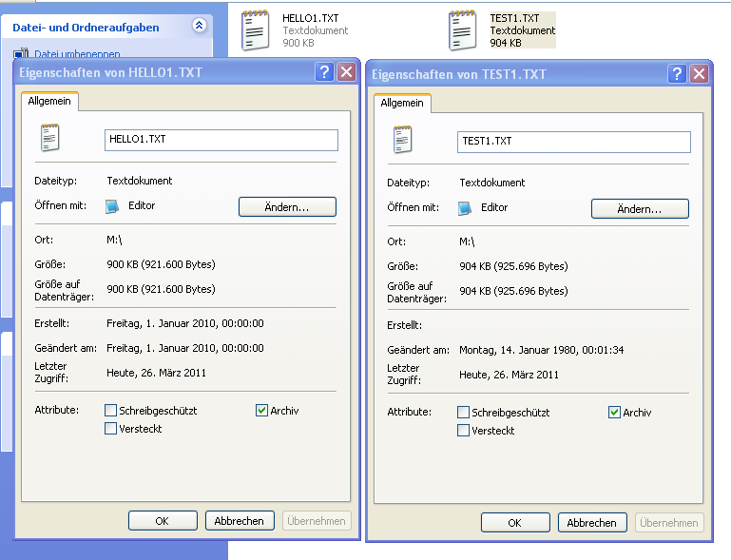Click Ändern... button in TEST1.TXT dialog
The width and height of the screenshot is (731, 560).
tap(640, 208)
